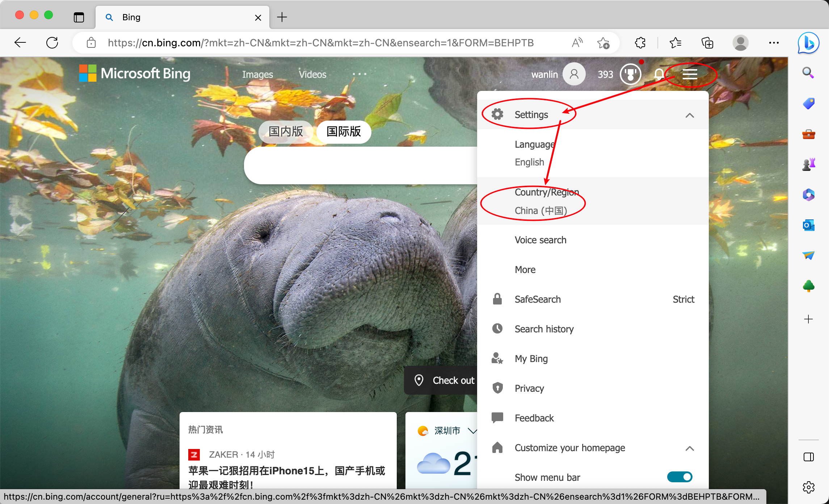Open Bing Chat sidebar button
829x504 pixels.
(808, 43)
